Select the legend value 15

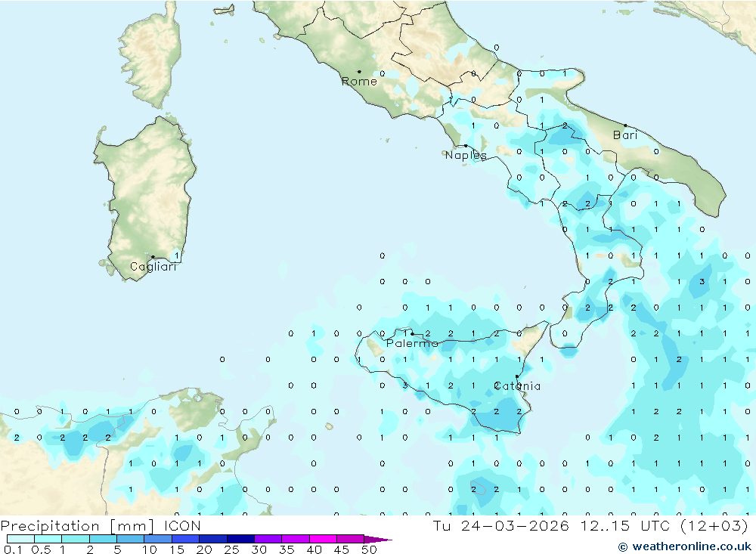coord(177,549)
